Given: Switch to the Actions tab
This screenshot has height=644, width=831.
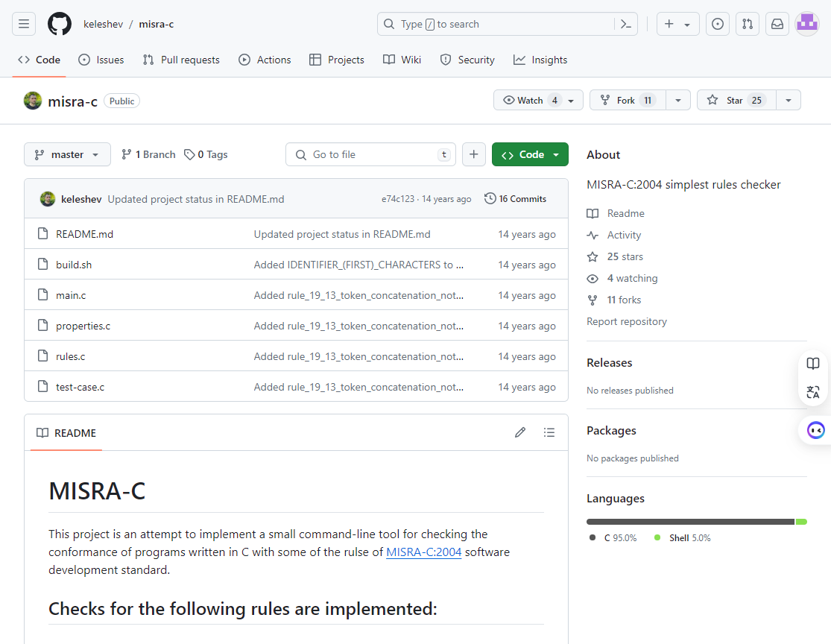Looking at the screenshot, I should [x=265, y=60].
